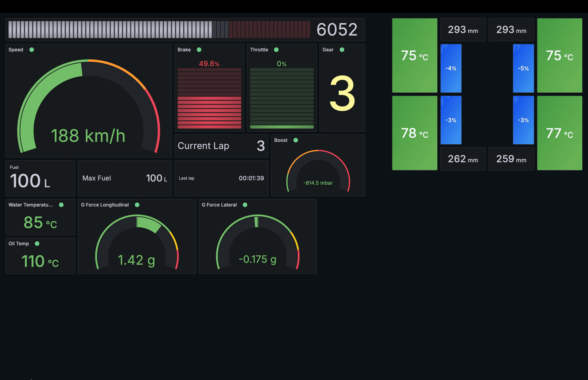Open the G Force Lateral panel title
The image size is (588, 380).
(x=219, y=205)
